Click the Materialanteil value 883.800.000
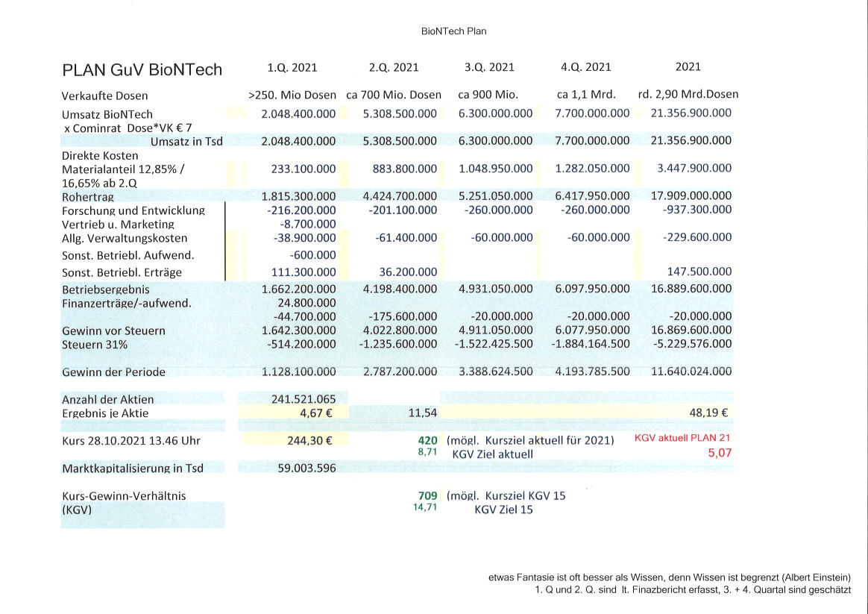The width and height of the screenshot is (868, 614). [x=405, y=169]
